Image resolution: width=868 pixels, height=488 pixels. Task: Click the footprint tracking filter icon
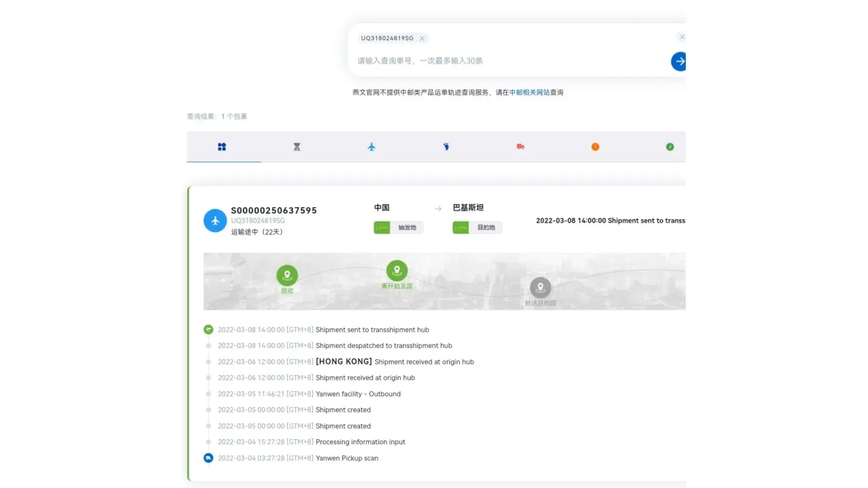tap(446, 147)
